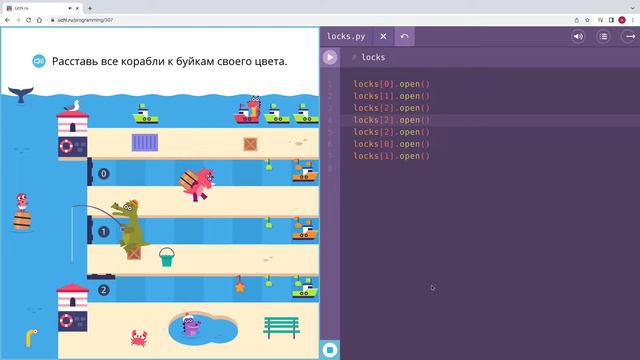This screenshot has height=360, width=640.
Task: Stop execution with the square stop button
Action: coord(330,350)
